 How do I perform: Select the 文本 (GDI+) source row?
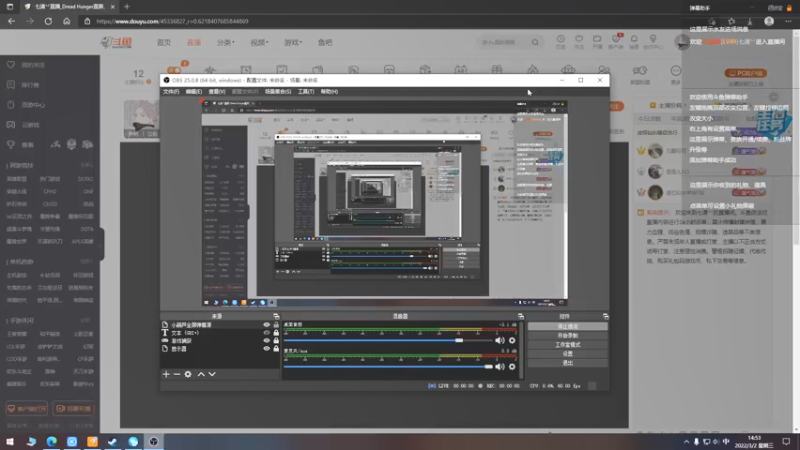tap(220, 333)
